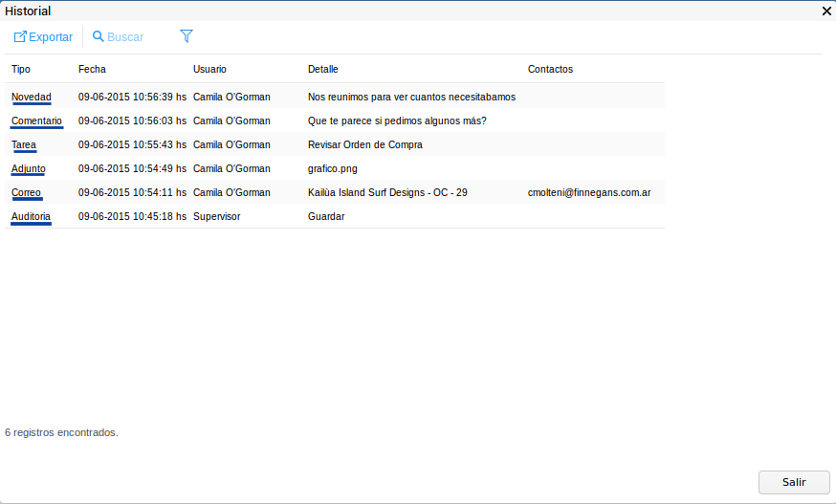Click the Correo type link

click(x=26, y=192)
